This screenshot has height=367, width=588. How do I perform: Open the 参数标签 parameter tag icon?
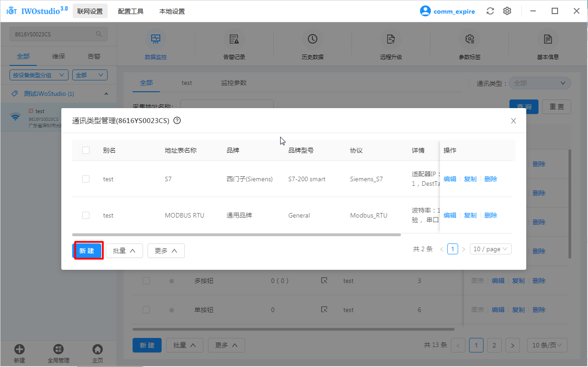point(469,40)
